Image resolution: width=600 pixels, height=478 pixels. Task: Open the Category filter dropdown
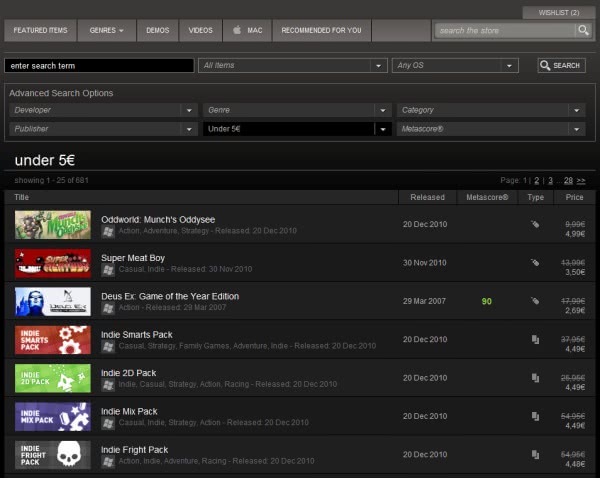click(x=491, y=110)
